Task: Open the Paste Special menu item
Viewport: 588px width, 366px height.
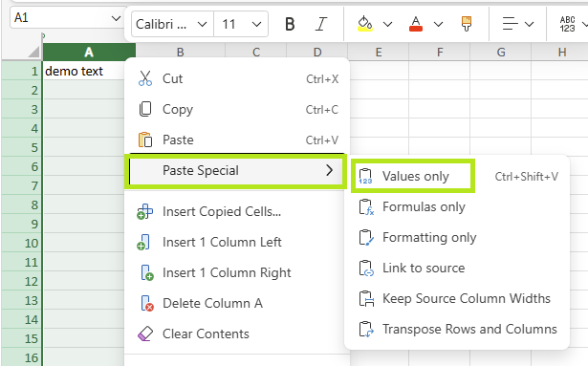Action: click(237, 171)
